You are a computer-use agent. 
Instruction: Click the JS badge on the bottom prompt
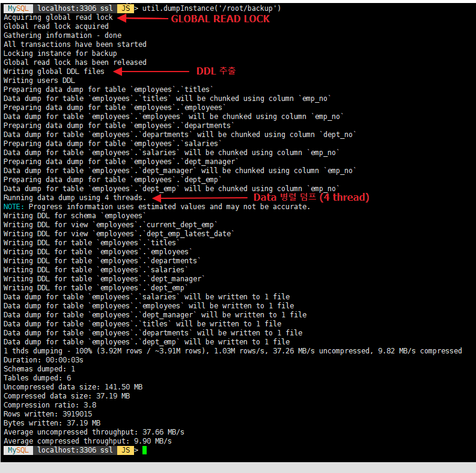pyautogui.click(x=126, y=450)
